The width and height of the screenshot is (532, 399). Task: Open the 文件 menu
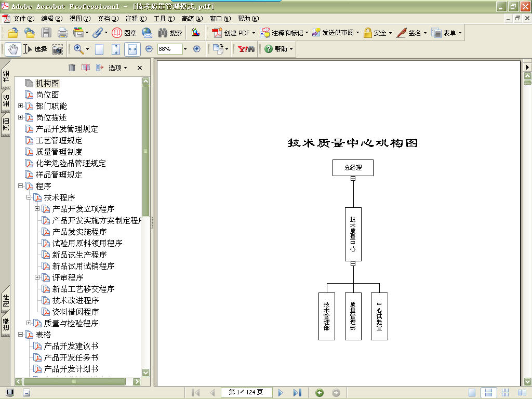click(x=24, y=19)
